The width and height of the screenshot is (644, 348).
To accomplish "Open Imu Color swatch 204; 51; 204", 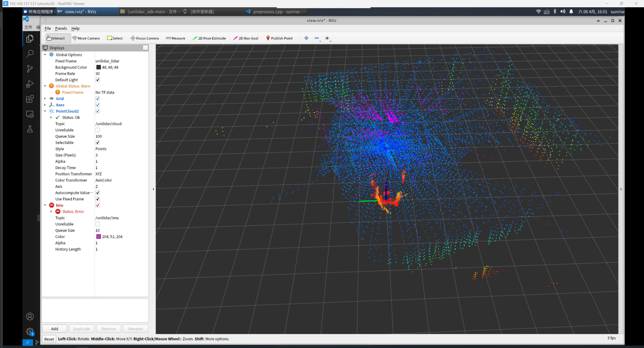I will tap(99, 237).
